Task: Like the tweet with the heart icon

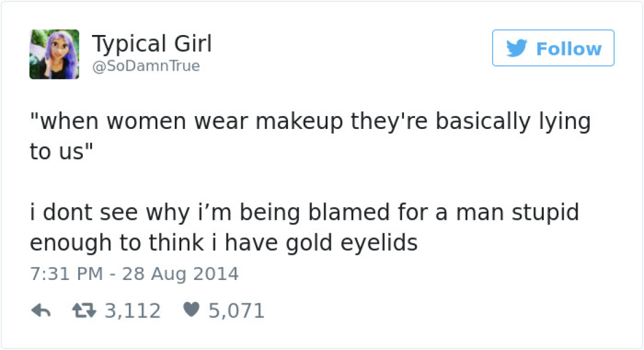Action: click(190, 310)
